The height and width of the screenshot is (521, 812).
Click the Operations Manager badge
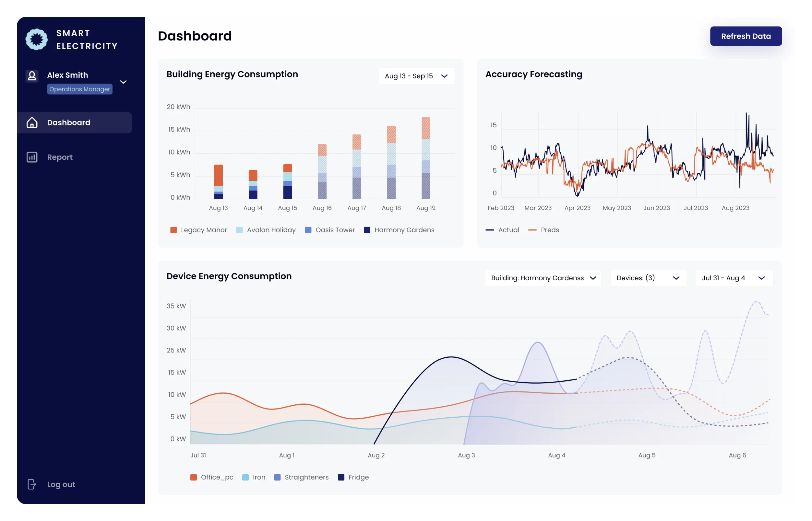click(79, 89)
